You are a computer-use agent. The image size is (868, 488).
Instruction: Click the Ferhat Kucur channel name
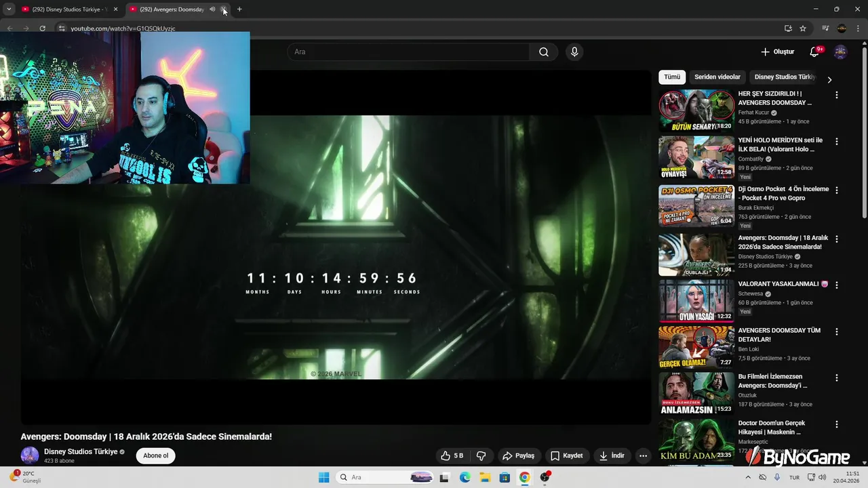pos(753,113)
